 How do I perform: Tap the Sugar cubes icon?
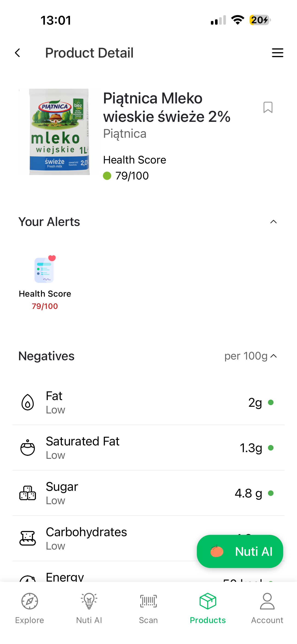(27, 493)
